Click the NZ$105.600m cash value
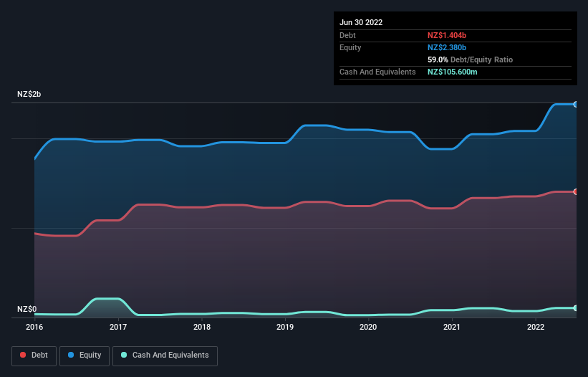This screenshot has width=588, height=377. click(x=453, y=72)
